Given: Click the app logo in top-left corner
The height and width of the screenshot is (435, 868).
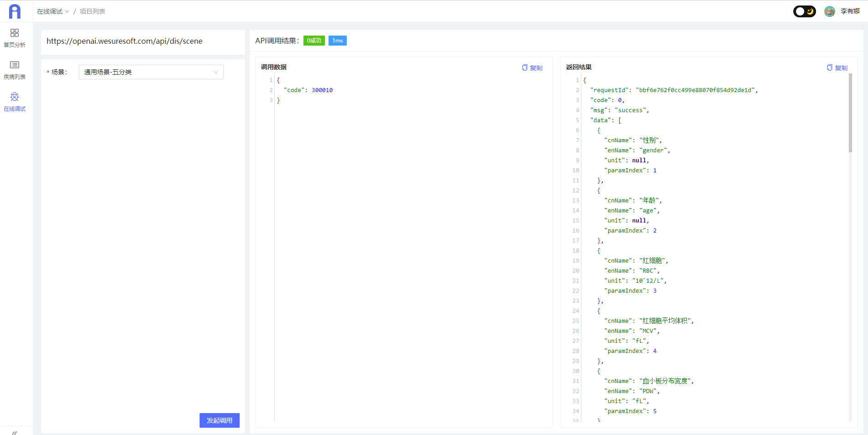Looking at the screenshot, I should 15,11.
